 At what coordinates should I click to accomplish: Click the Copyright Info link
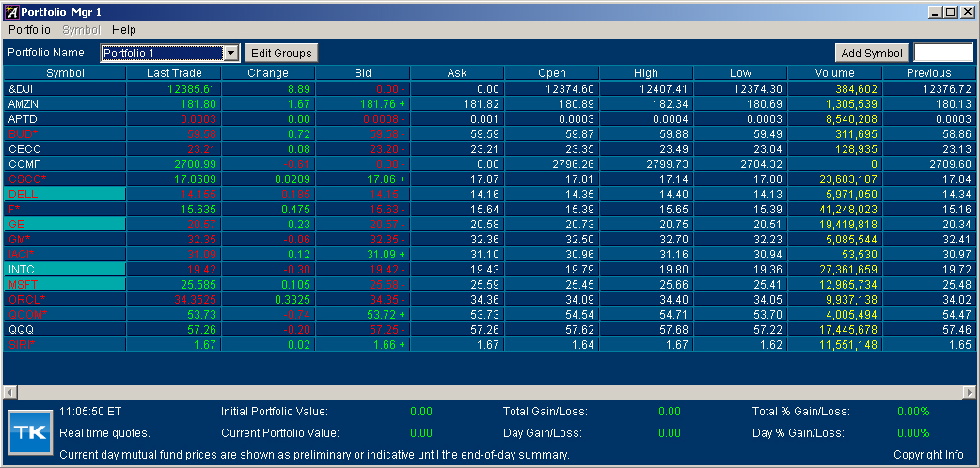(928, 454)
